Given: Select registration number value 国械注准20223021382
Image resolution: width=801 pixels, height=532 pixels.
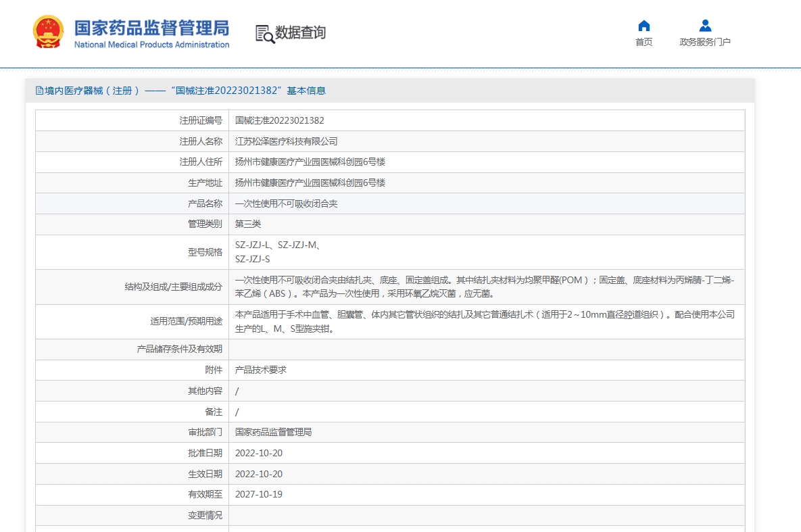Looking at the screenshot, I should coord(279,120).
